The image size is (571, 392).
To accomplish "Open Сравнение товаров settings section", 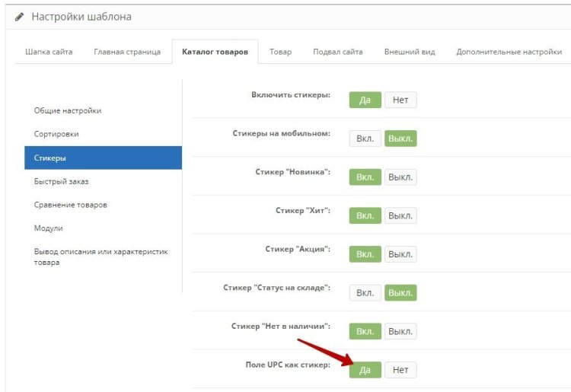I will (x=71, y=205).
